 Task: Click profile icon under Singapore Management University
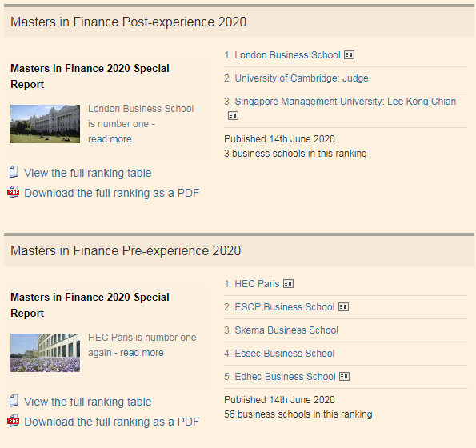[x=233, y=116]
